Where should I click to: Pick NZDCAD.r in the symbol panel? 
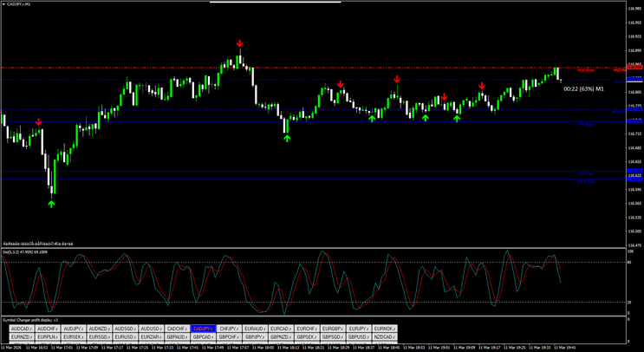[385, 336]
